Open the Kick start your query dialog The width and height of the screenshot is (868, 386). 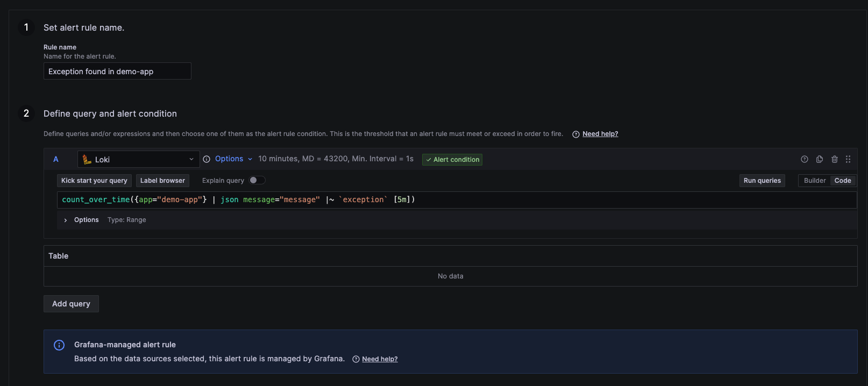94,181
